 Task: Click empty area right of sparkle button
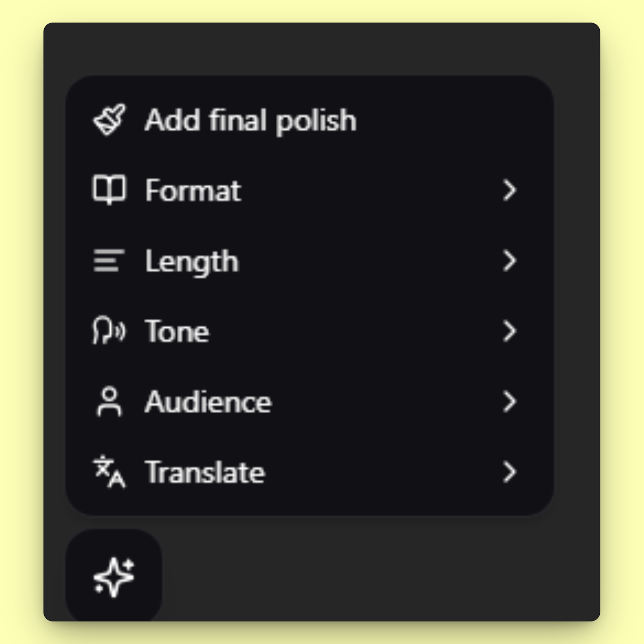(x=362, y=572)
